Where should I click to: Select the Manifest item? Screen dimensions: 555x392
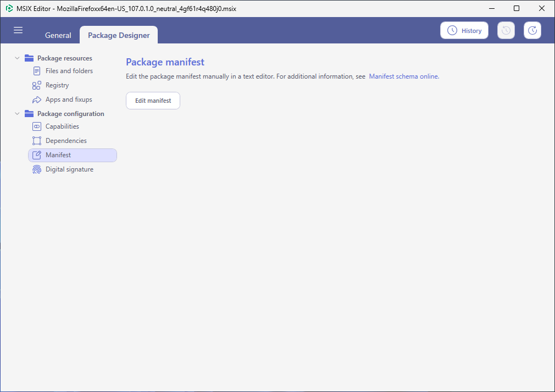tap(73, 155)
